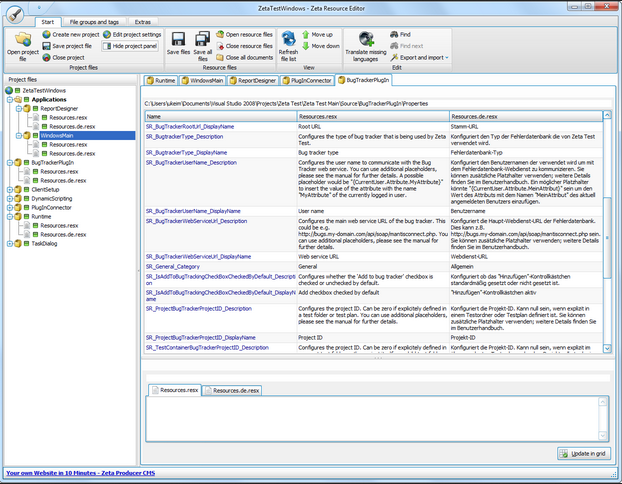Hide project panel toggle
This screenshot has height=484, width=622.
click(130, 46)
